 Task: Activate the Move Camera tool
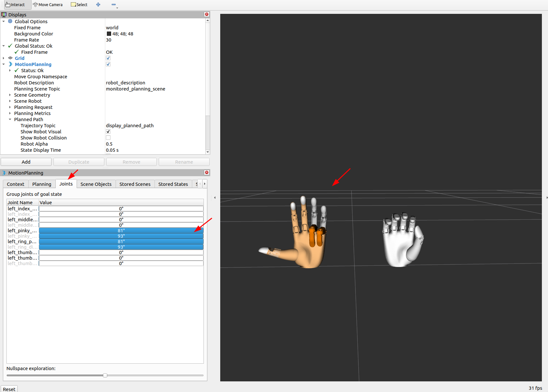point(48,5)
